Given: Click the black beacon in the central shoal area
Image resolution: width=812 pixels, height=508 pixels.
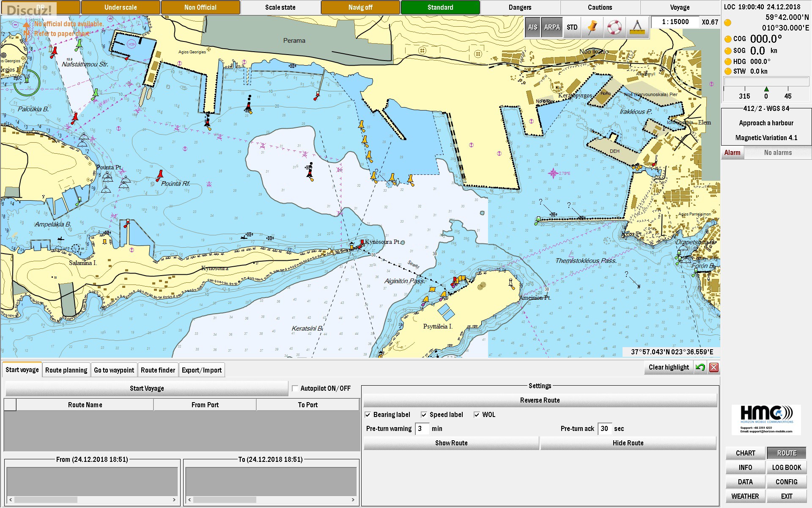Looking at the screenshot, I should pos(310,171).
